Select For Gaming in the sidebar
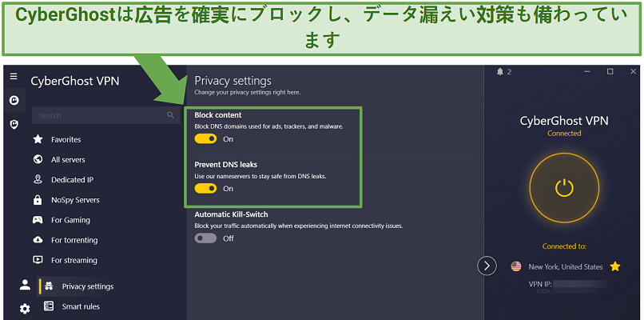The height and width of the screenshot is (320, 644). (70, 220)
